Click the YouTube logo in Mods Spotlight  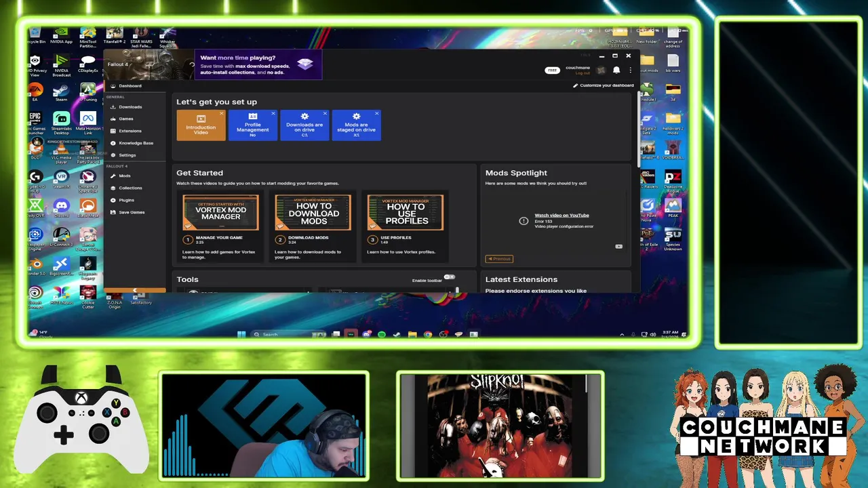click(618, 247)
